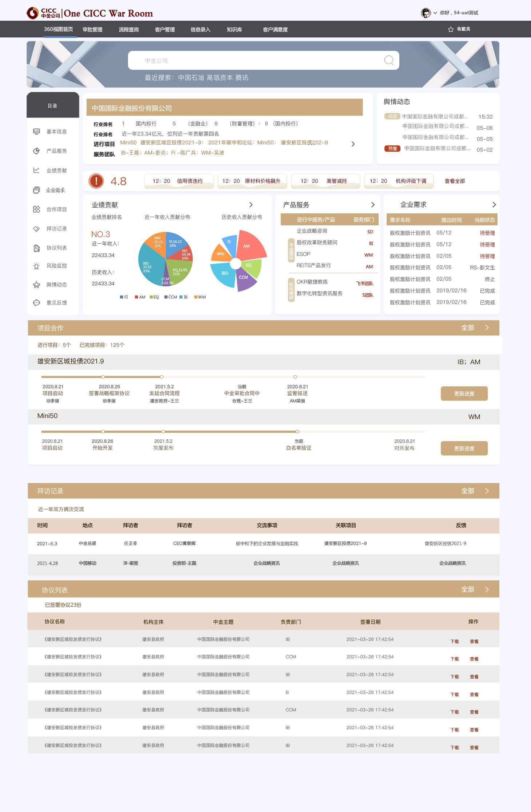Open 企业需求 sidebar icon
Viewport: 531px width, 812px height.
tap(36, 190)
